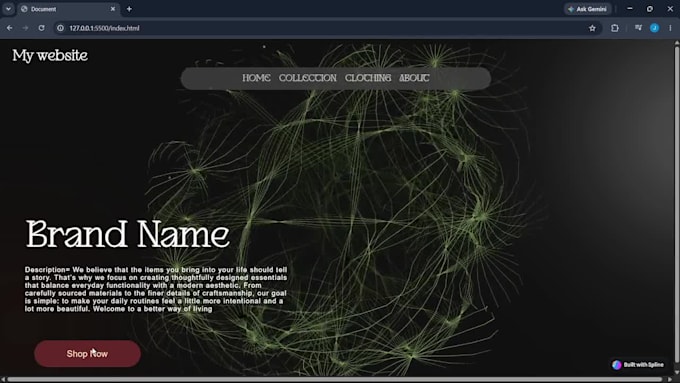This screenshot has height=383, width=680.
Task: Reload the page with refresh icon
Action: [x=41, y=28]
